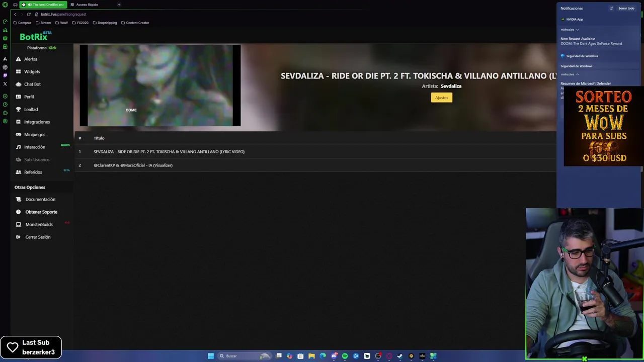Select the 'The best ChatBot' browser tab
The image size is (644, 362).
(43, 5)
